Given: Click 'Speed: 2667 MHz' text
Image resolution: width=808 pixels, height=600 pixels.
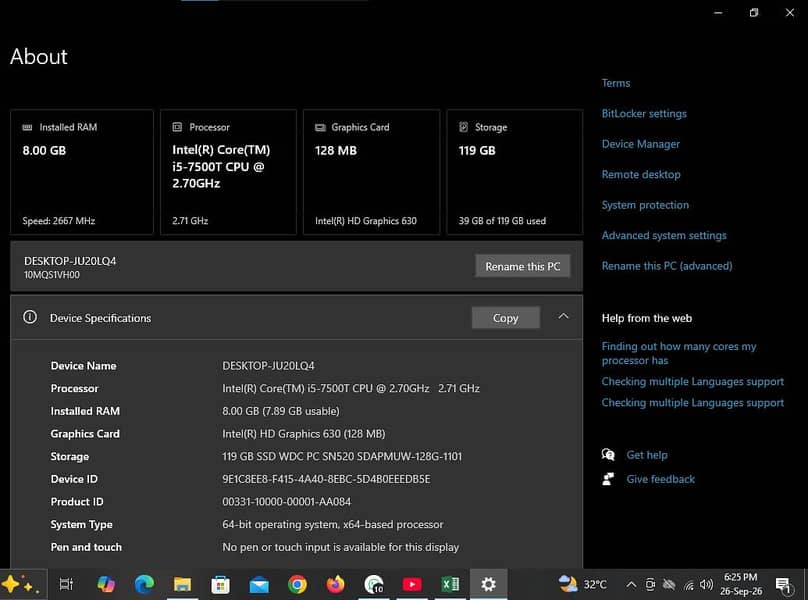Looking at the screenshot, I should tap(59, 221).
